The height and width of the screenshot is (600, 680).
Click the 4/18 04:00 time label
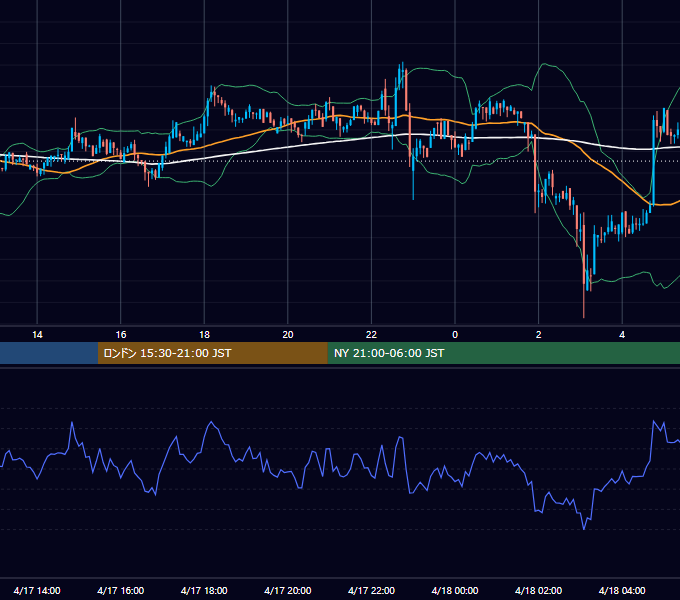[x=622, y=590]
